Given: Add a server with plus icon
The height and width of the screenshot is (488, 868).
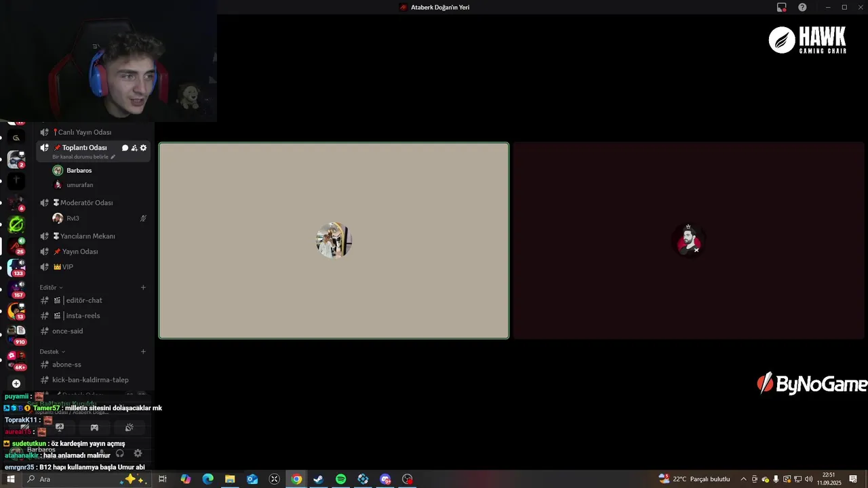Looking at the screenshot, I should [16, 384].
